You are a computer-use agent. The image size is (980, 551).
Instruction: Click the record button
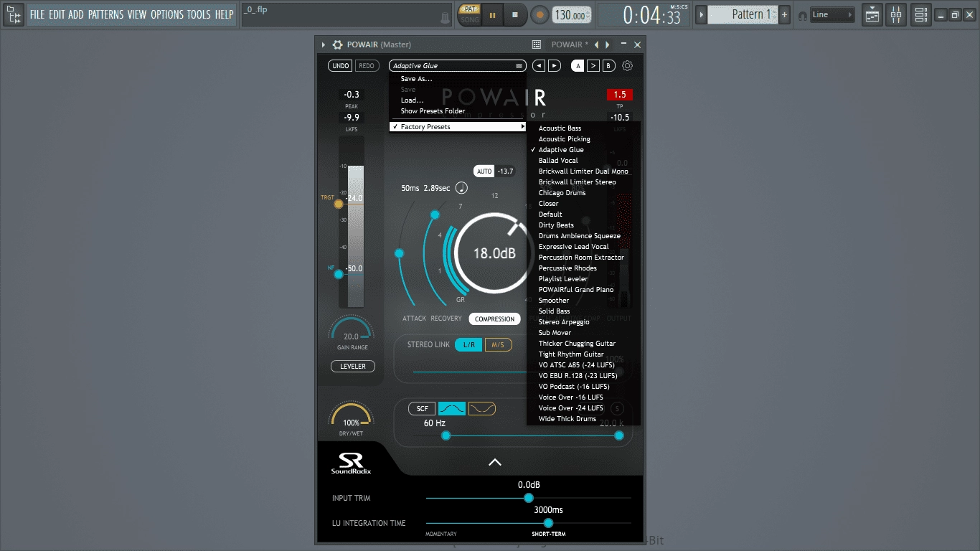click(x=540, y=14)
